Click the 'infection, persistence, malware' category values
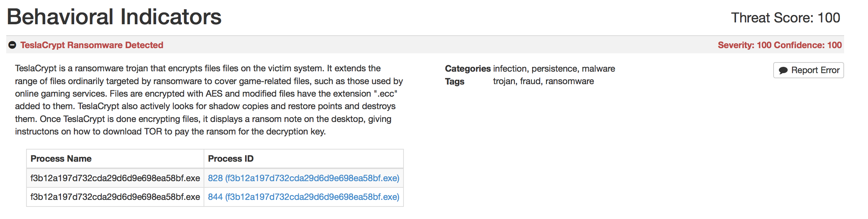The image size is (868, 219). pos(554,69)
